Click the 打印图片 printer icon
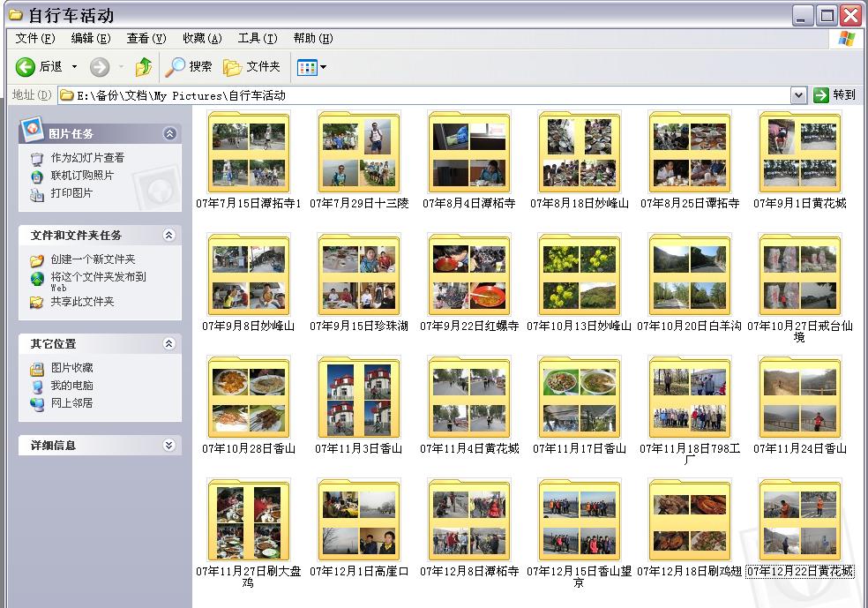The image size is (868, 608). (x=37, y=194)
